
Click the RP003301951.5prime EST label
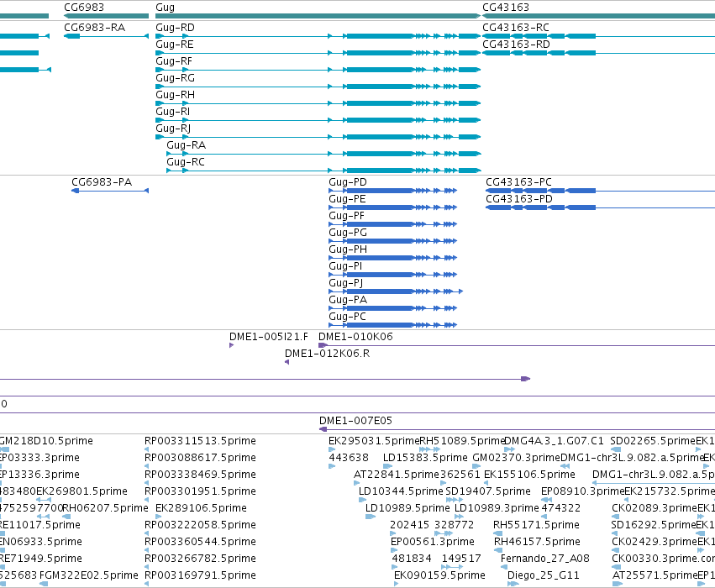click(x=200, y=491)
